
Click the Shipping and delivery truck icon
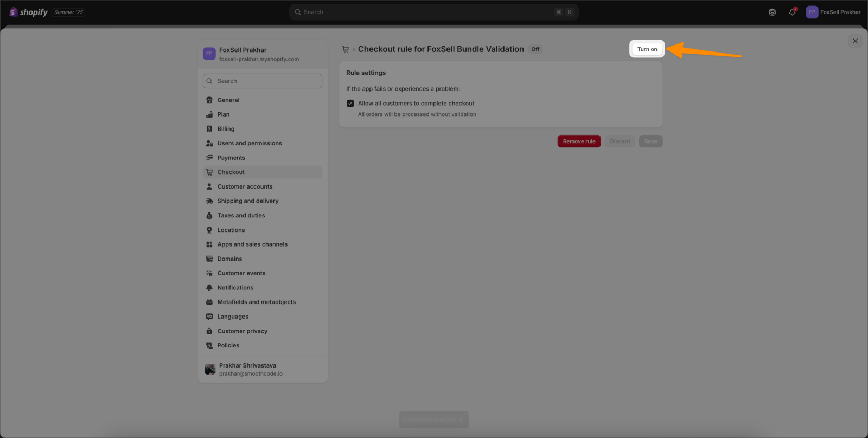pos(209,201)
